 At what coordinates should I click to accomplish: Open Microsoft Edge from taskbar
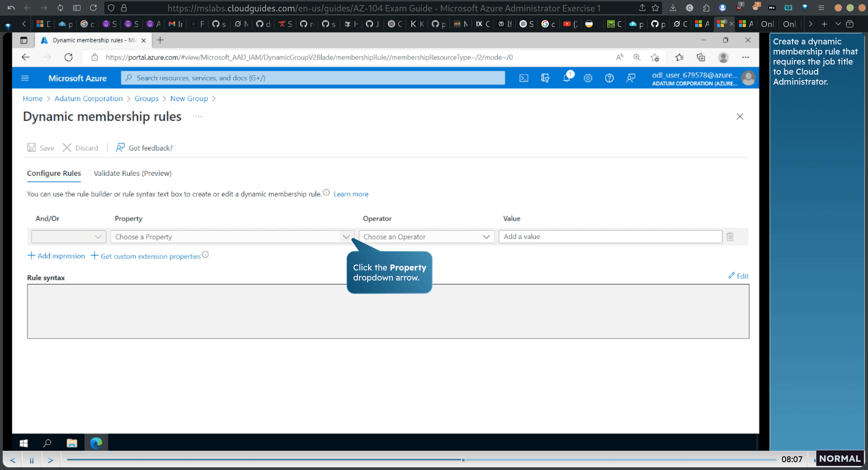pos(96,443)
